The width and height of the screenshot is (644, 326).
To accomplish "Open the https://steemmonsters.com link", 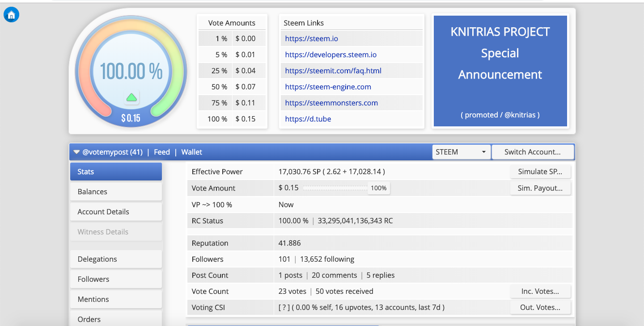I will click(331, 103).
